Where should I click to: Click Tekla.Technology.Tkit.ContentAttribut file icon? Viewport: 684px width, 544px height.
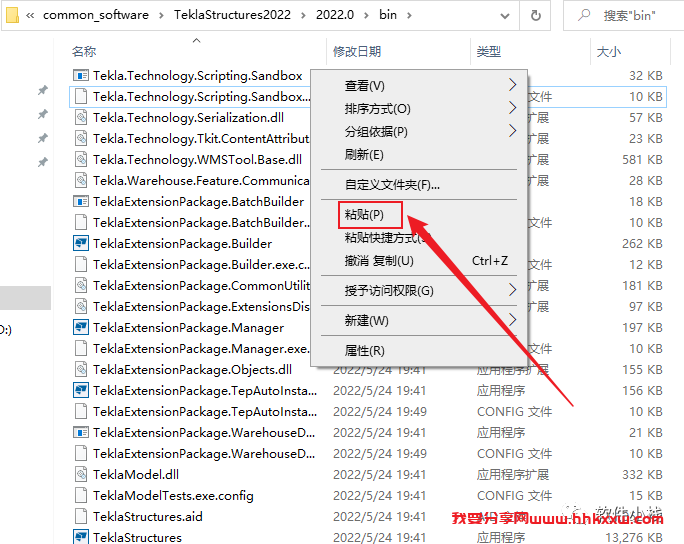[81, 139]
